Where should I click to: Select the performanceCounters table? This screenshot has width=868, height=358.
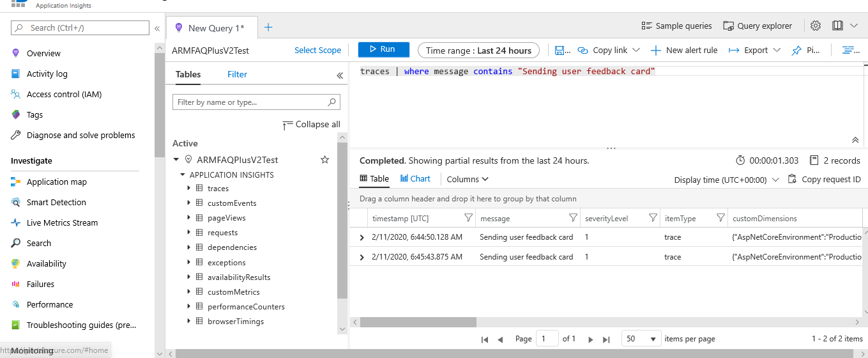click(x=246, y=307)
